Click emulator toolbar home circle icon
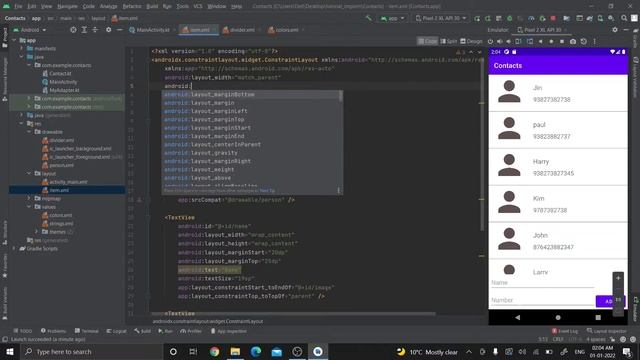 (x=551, y=41)
